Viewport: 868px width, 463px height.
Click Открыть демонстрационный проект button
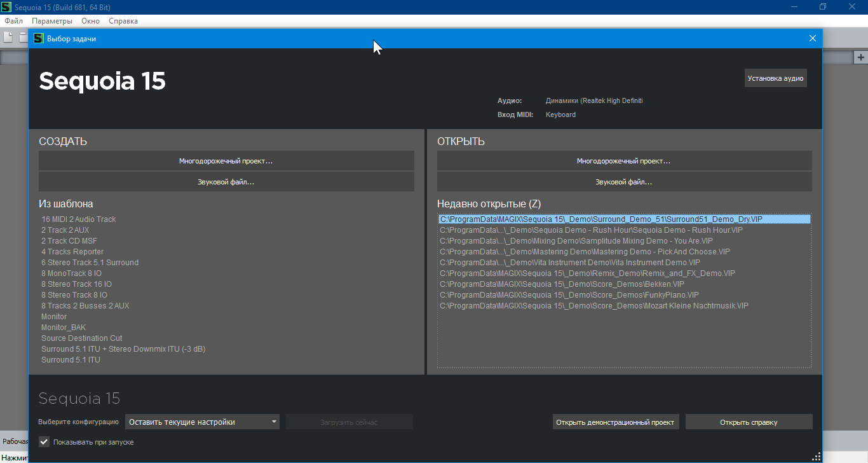pos(616,422)
